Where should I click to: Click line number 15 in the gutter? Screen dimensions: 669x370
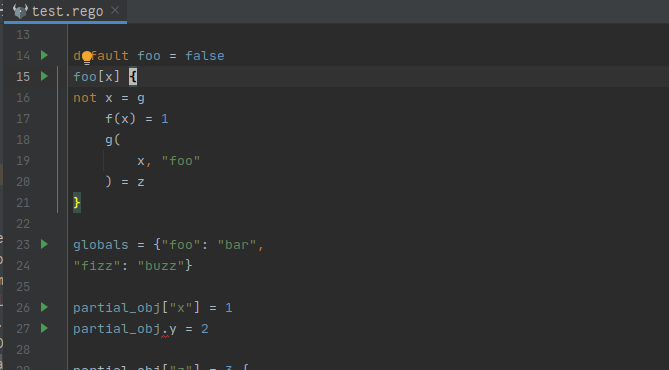point(23,77)
